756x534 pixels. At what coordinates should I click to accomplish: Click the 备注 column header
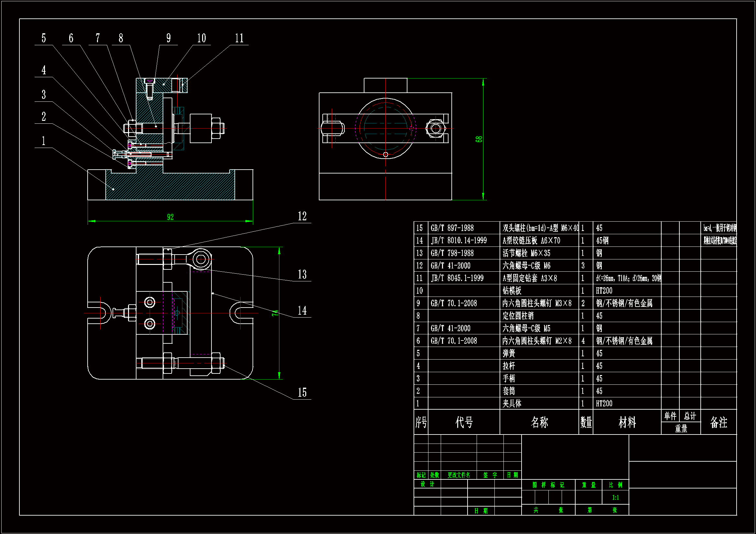click(718, 422)
